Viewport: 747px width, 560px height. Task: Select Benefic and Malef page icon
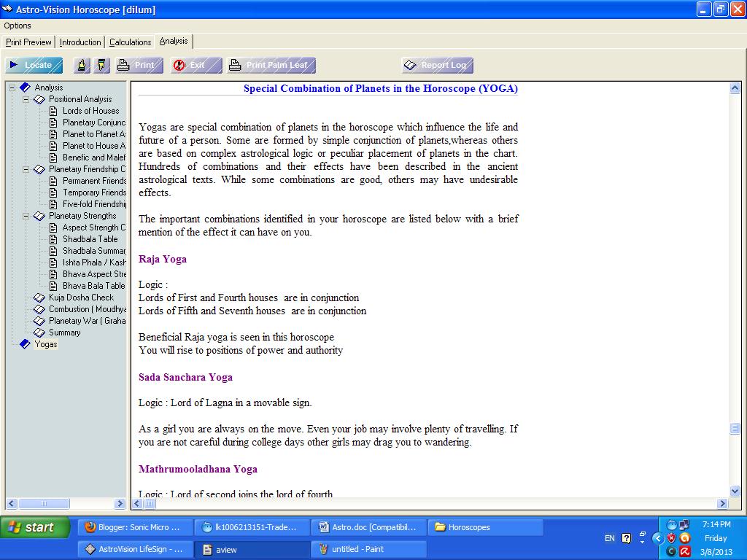[53, 157]
